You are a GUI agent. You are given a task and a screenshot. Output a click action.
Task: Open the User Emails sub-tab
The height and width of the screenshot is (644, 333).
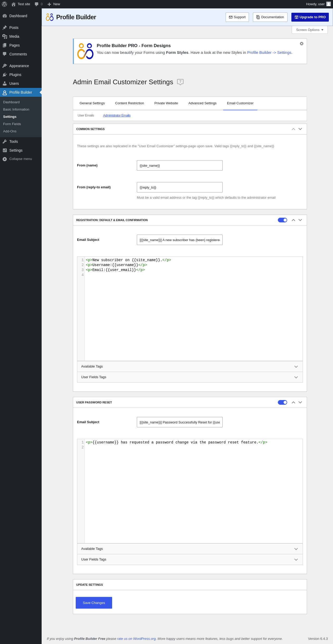[86, 115]
